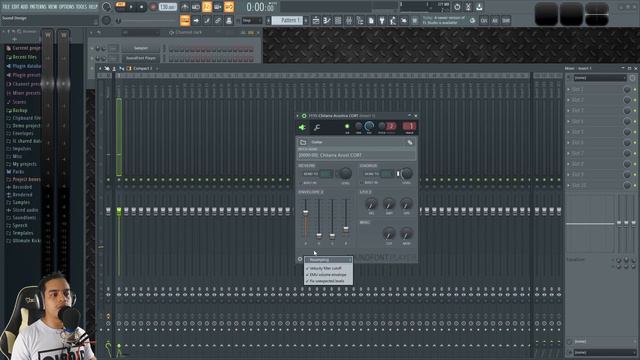Expand mixer Slot 1 arrow
Viewport: 640px width, 360px height.
point(569,89)
